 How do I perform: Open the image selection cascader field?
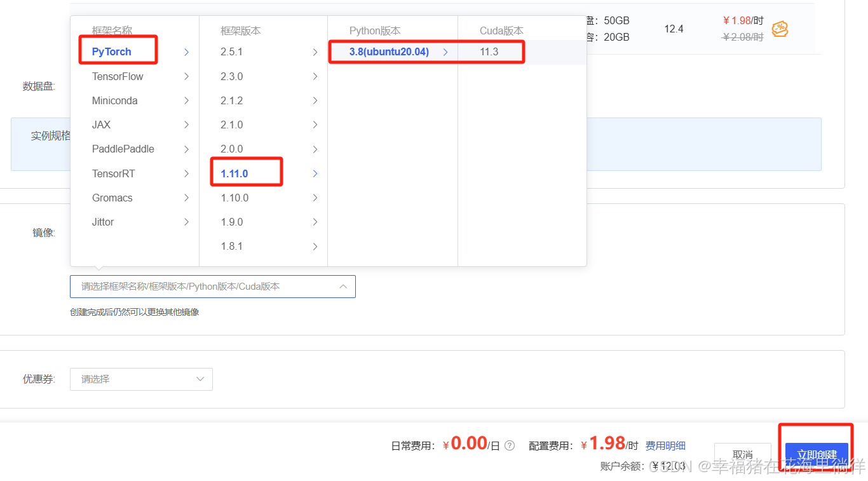213,287
